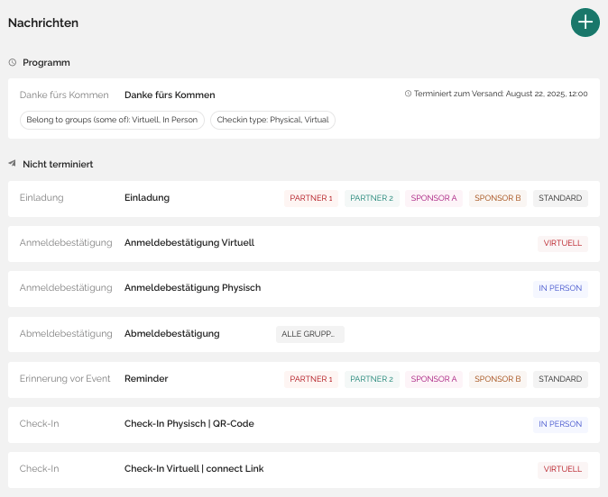The image size is (608, 497).
Task: Click SPONSOR A tag in Einladung row
Action: coord(434,198)
